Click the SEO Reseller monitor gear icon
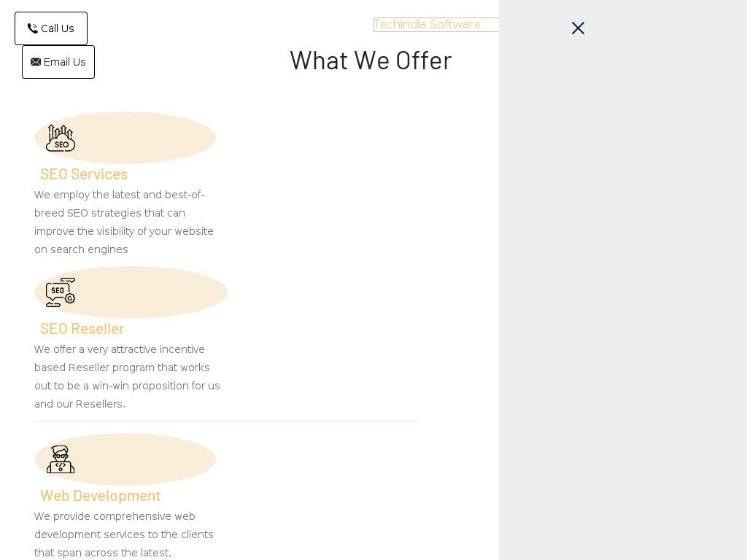The image size is (747, 560). coord(61,292)
